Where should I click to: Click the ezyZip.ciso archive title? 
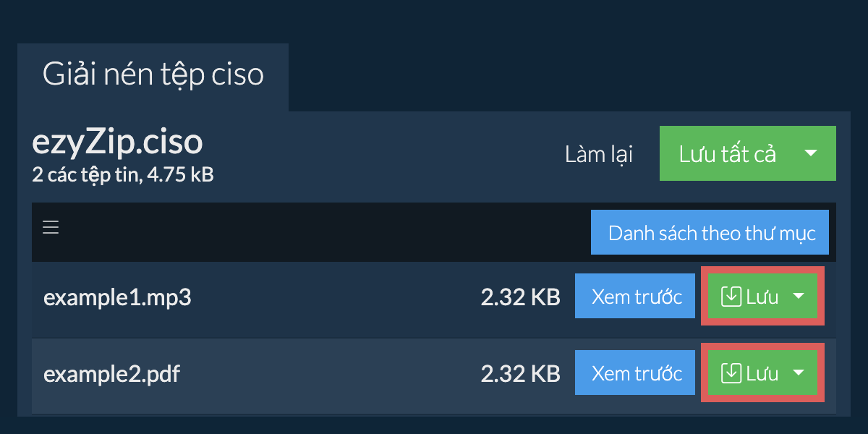(x=117, y=142)
